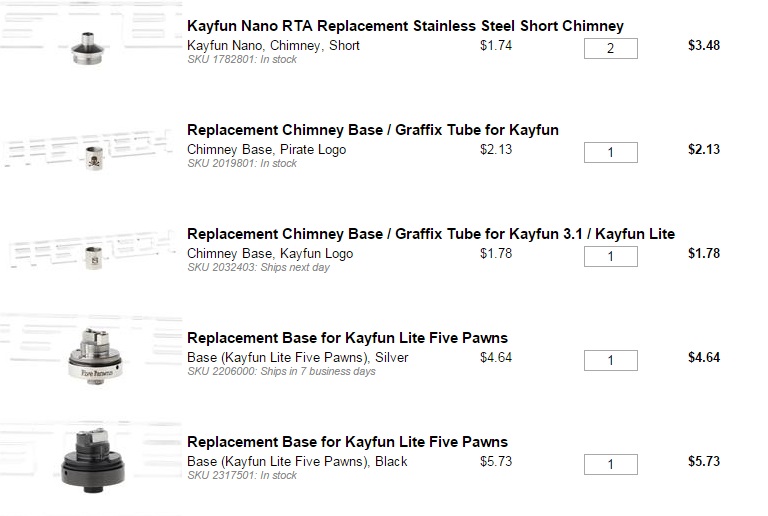Open the Pirate Logo chimney base thumbnail

click(94, 158)
